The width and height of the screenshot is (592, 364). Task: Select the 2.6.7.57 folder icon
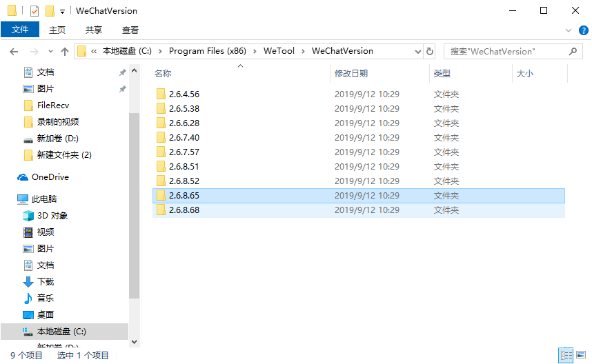coord(161,152)
